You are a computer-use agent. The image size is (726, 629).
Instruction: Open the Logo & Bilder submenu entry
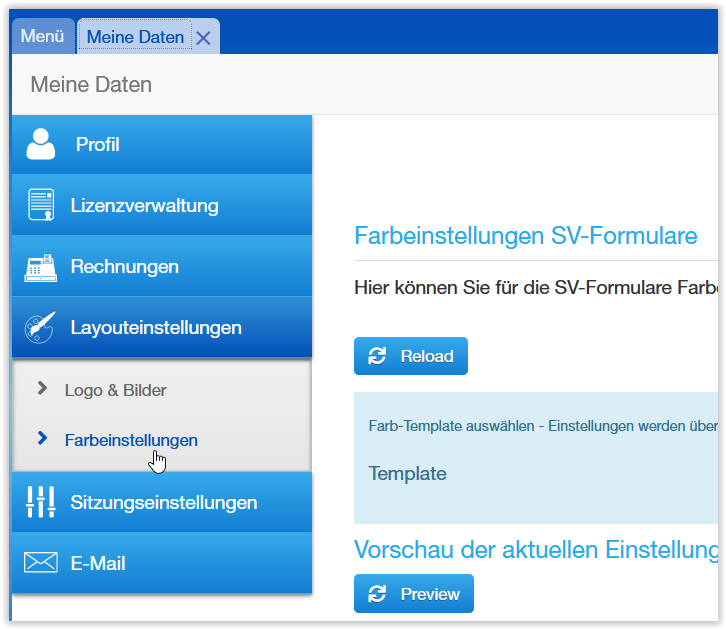[x=115, y=389]
